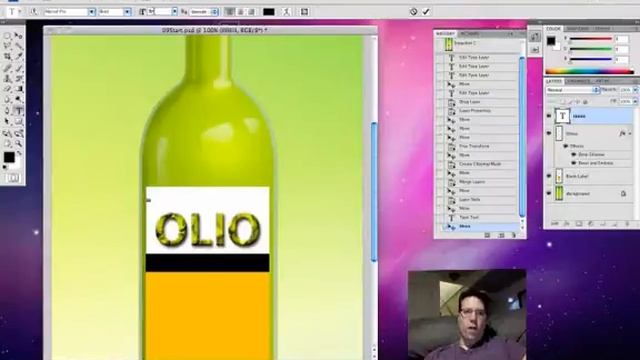Open the font size dropdown arrow
Screen dimensions: 640x360
(174, 12)
